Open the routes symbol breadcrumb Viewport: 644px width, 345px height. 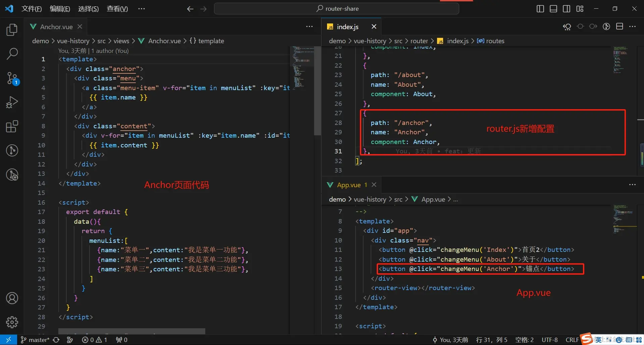491,41
